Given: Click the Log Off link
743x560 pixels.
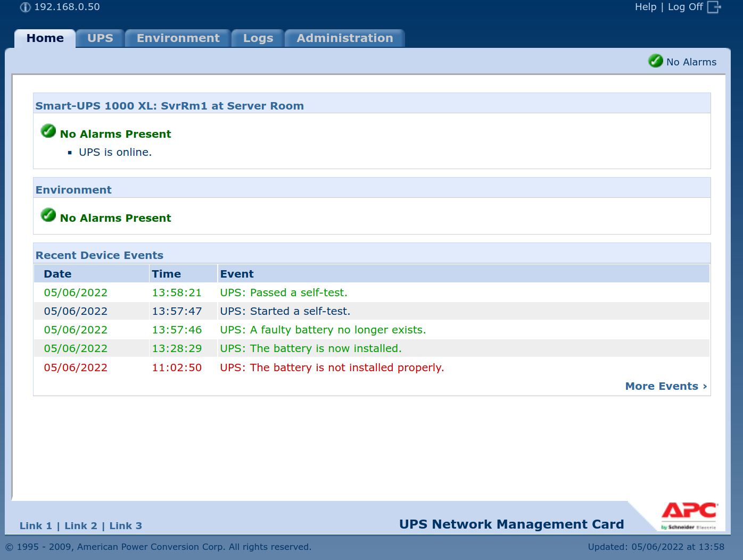Looking at the screenshot, I should 686,7.
